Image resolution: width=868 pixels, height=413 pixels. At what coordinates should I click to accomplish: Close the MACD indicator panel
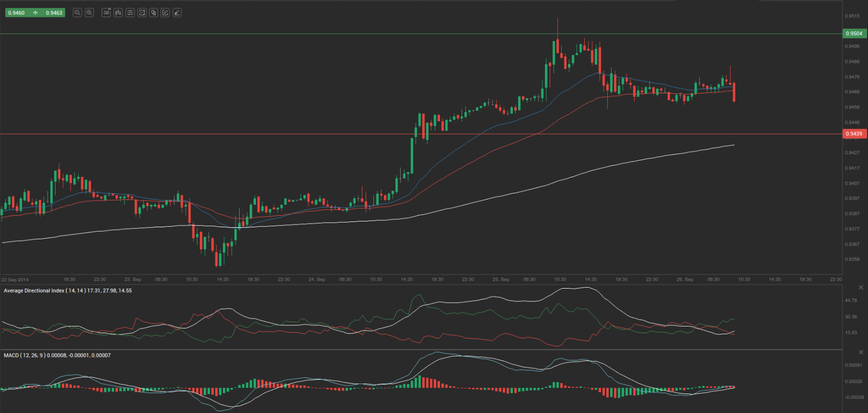861,352
